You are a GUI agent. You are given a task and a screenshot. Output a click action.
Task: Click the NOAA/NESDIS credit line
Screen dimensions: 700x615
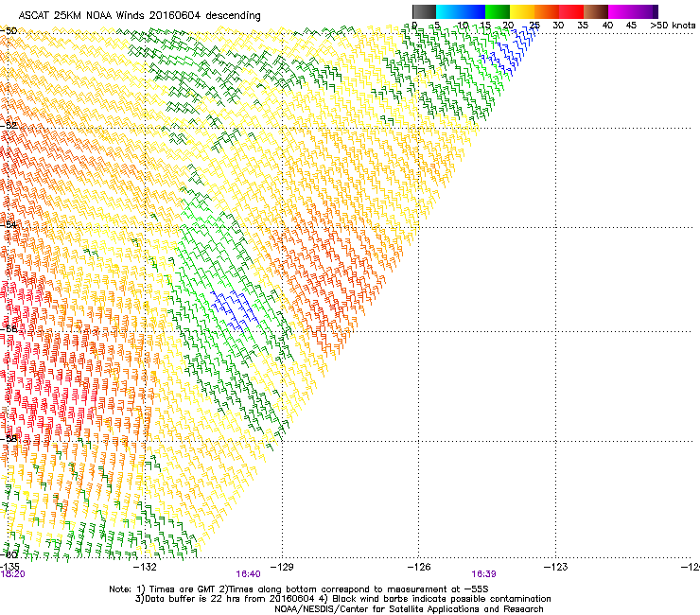tap(409, 609)
